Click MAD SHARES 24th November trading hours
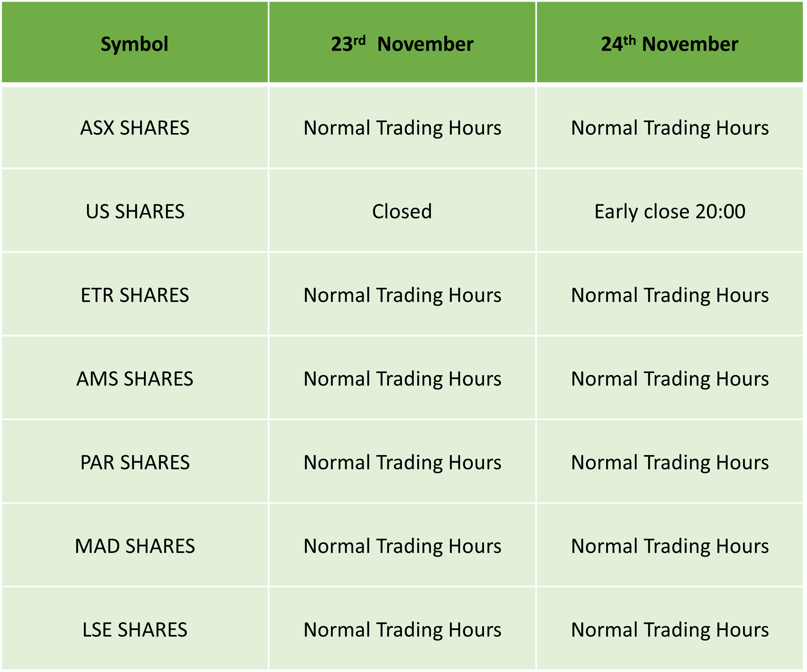 click(670, 546)
